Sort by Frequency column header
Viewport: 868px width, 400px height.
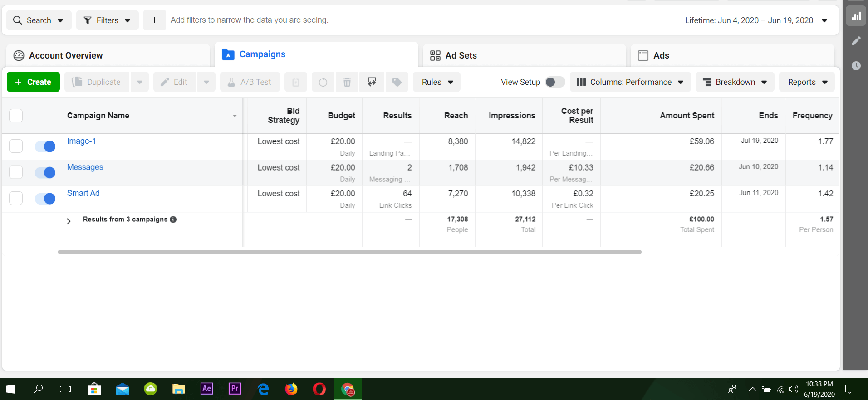click(812, 116)
